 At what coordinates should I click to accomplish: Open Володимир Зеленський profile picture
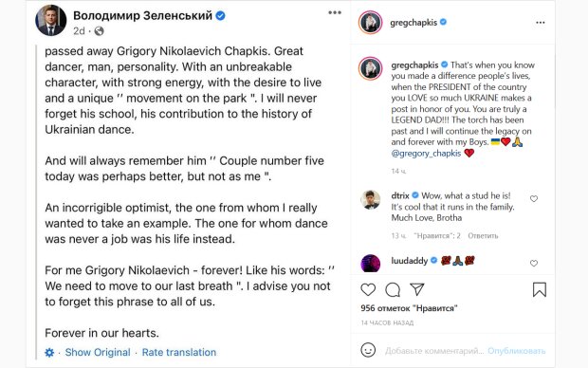[50, 21]
